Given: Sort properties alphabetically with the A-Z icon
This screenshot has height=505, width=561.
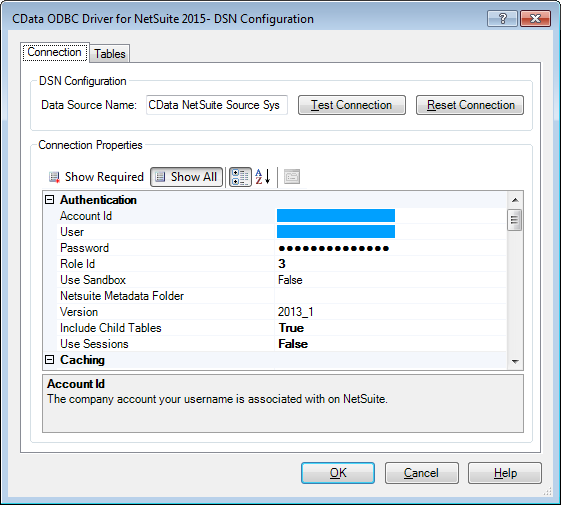Looking at the screenshot, I should pos(263,177).
